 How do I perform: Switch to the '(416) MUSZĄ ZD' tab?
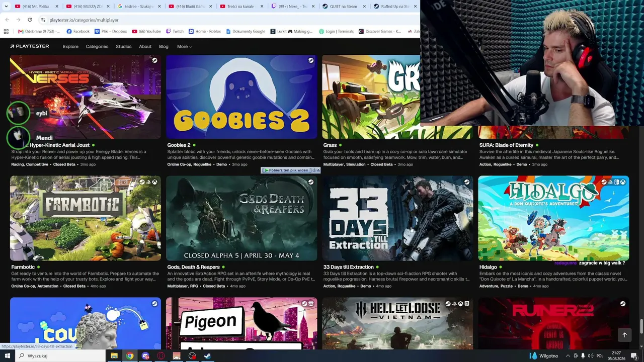88,7
